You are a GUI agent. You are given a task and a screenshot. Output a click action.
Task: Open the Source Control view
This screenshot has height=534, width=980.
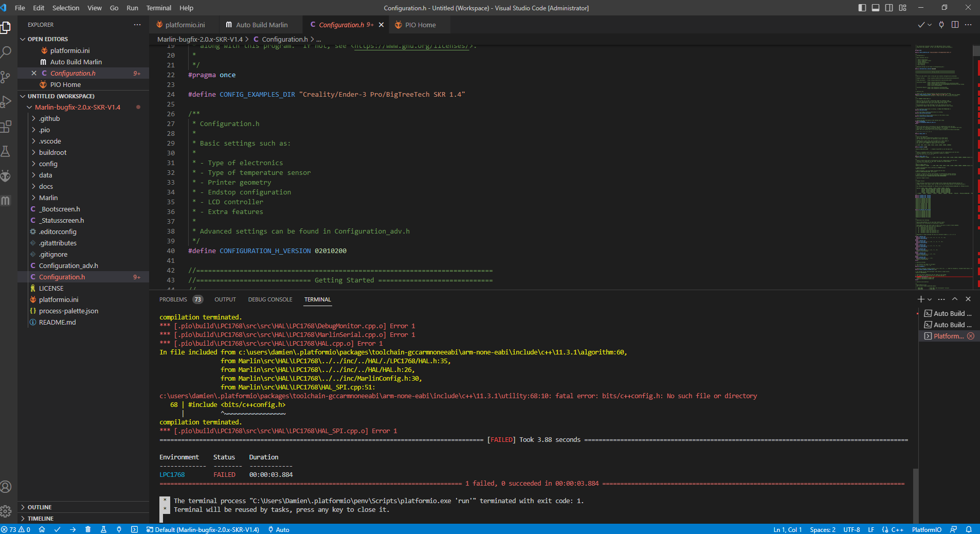(x=6, y=77)
